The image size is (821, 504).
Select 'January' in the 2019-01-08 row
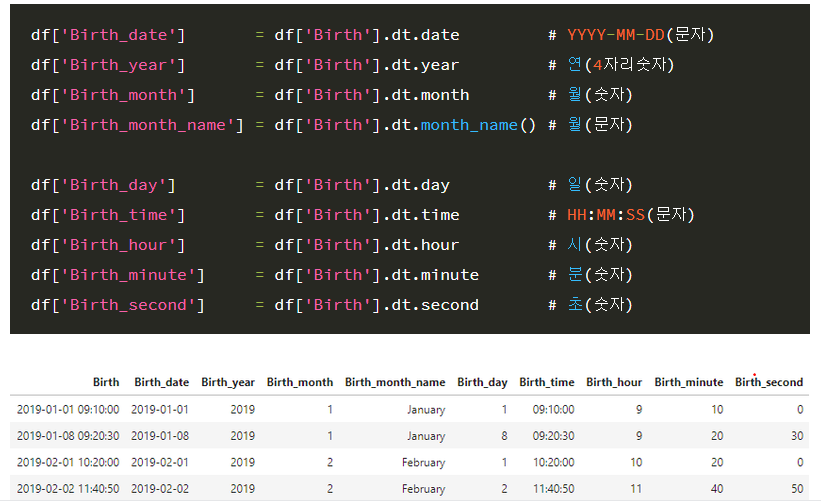(x=426, y=436)
